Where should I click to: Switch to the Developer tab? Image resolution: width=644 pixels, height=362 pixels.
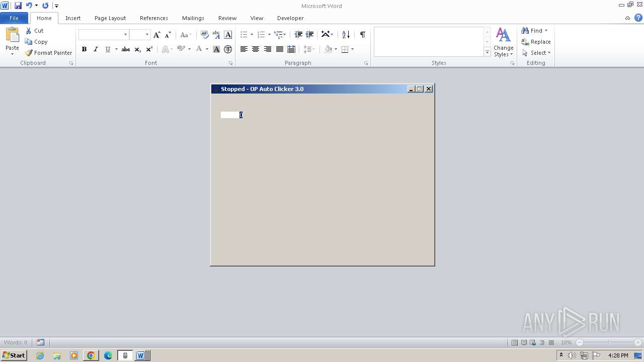click(x=290, y=18)
